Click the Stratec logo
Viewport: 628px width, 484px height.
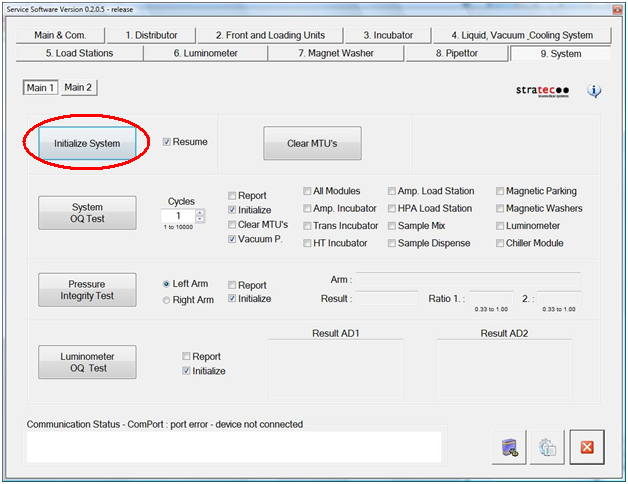545,91
